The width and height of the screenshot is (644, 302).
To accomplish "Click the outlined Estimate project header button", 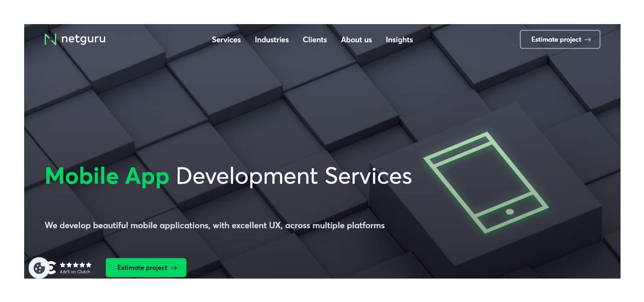I will tap(560, 39).
